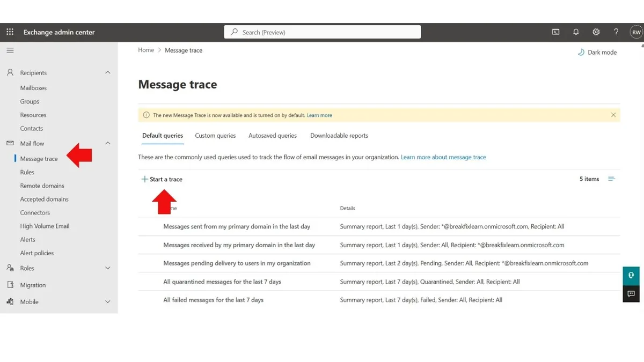Click the Migration icon in sidebar

point(10,285)
